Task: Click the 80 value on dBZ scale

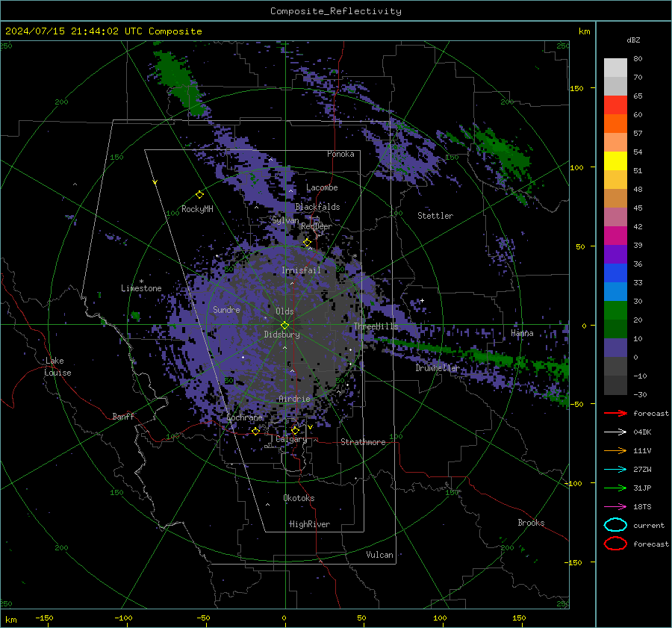Action: click(x=638, y=59)
